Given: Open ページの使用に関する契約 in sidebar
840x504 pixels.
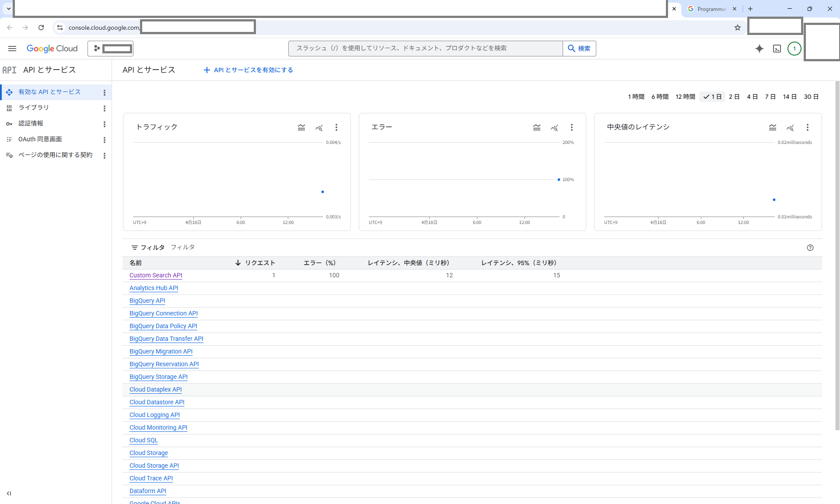Looking at the screenshot, I should pos(55,155).
